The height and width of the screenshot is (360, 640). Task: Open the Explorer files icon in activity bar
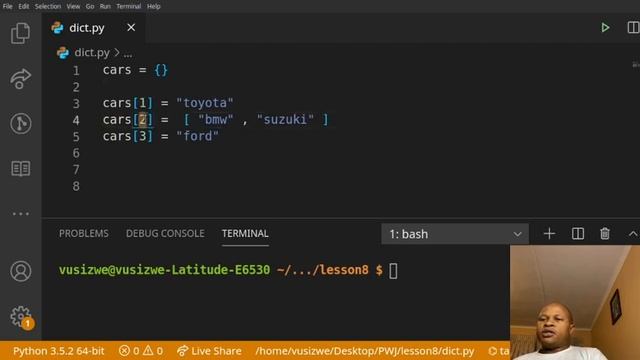(20, 33)
